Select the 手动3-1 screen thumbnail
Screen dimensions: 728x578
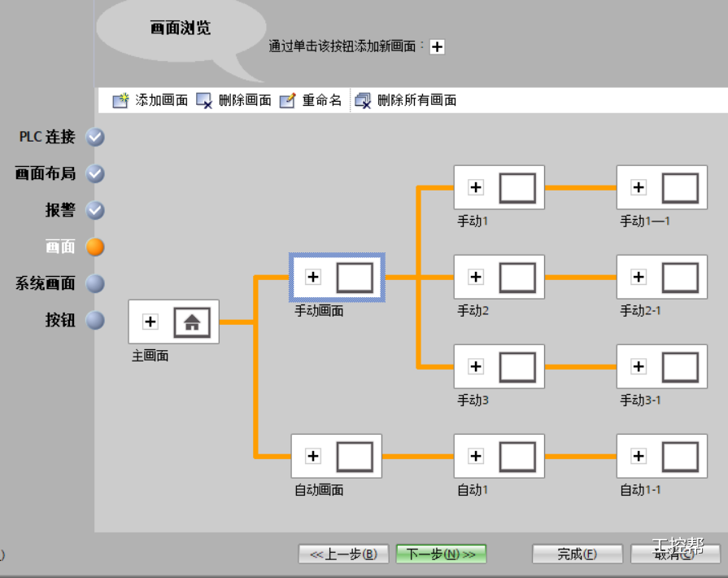(680, 367)
